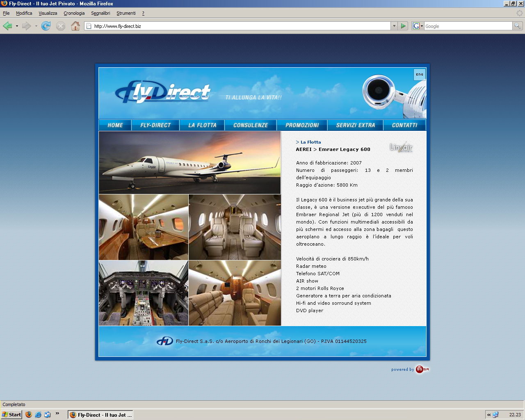Click the search magnifier icon

point(518,26)
